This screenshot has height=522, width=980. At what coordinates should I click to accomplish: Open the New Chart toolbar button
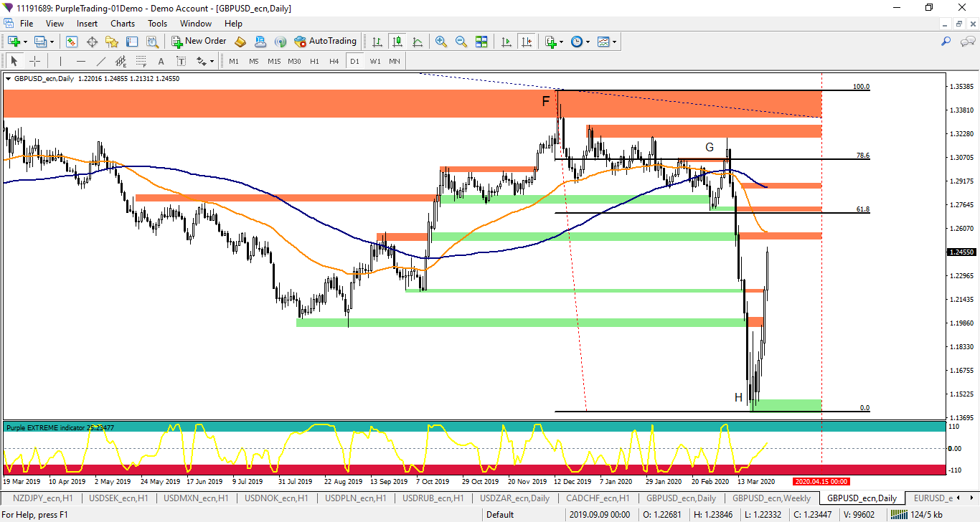coord(14,42)
